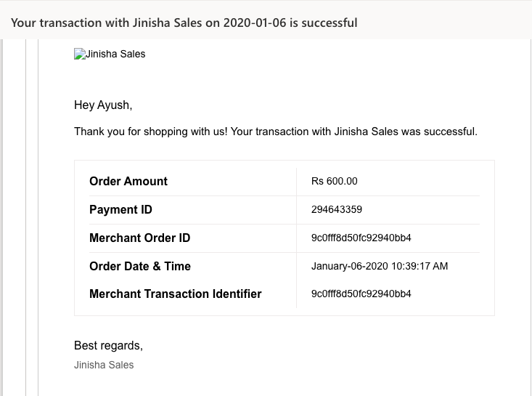Select the Merchant Transaction Identifier value
This screenshot has height=396, width=532.
(x=361, y=294)
